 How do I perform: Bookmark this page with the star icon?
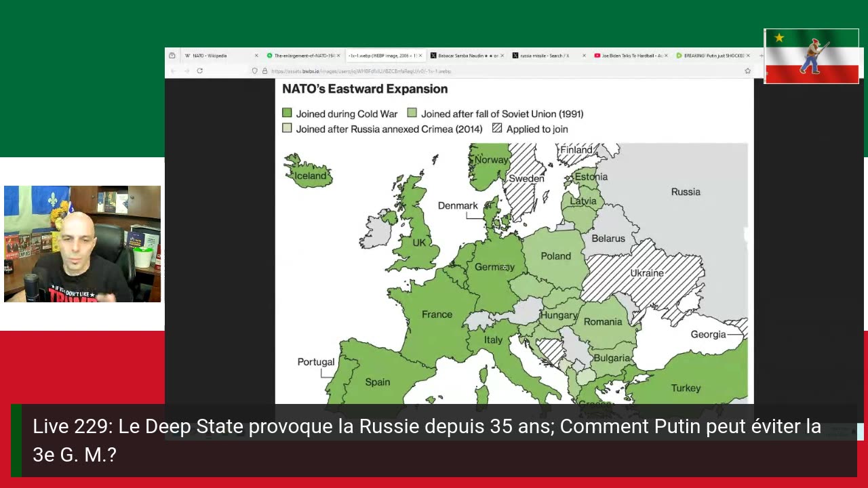(x=747, y=70)
